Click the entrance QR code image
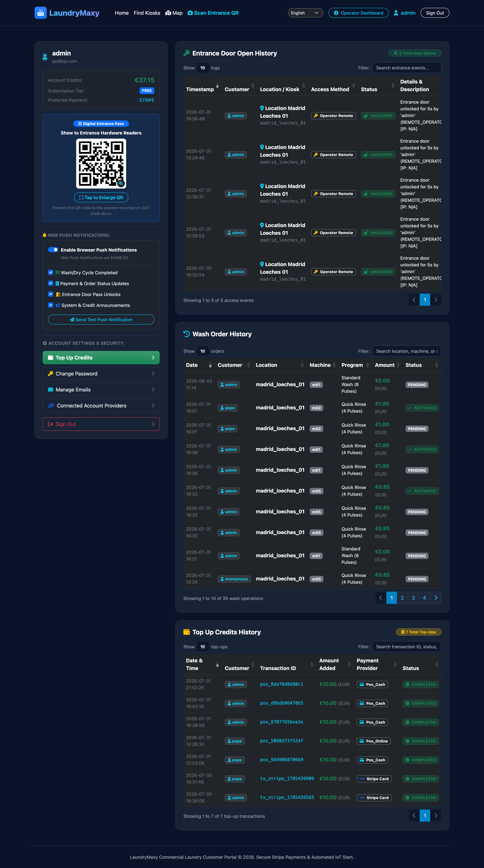This screenshot has height=868, width=484. 101,163
